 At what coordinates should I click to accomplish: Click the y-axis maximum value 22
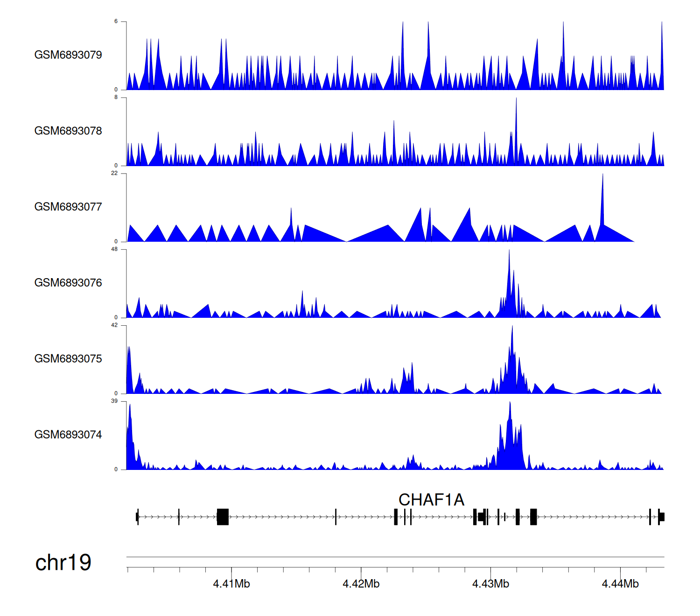point(114,173)
